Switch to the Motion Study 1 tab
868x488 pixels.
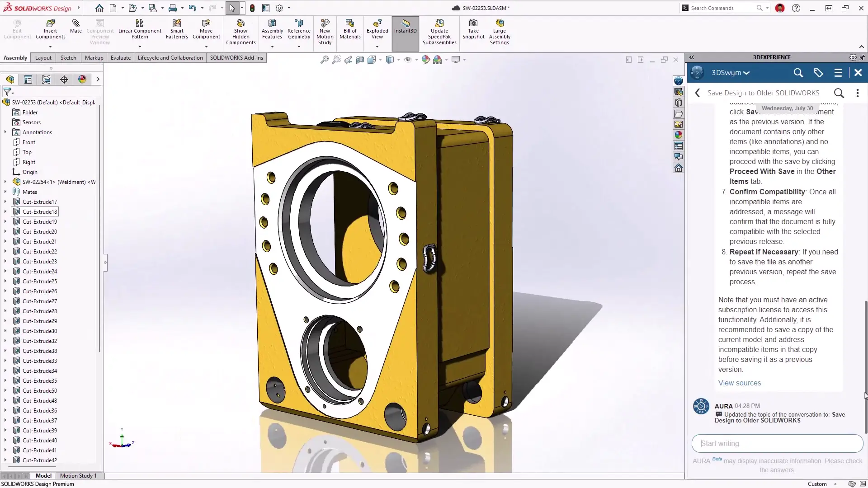pos(78,475)
